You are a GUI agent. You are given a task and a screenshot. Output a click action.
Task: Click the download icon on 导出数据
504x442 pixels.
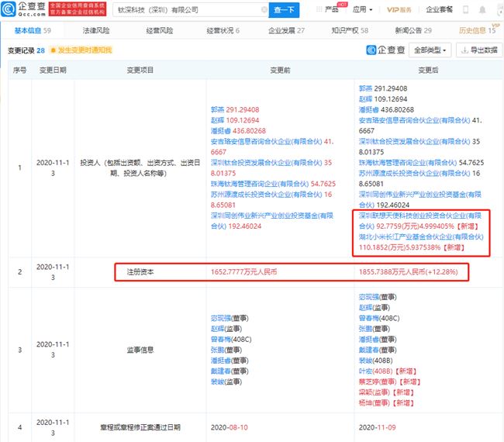click(464, 50)
